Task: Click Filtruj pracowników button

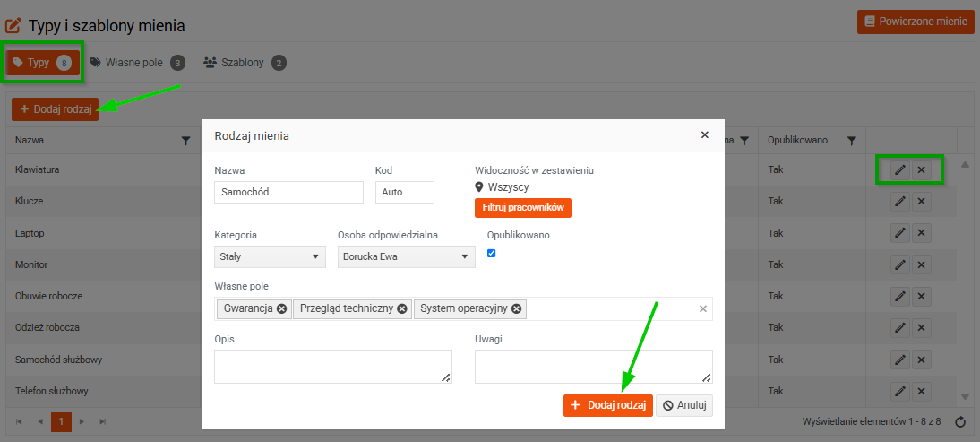Action: tap(523, 207)
